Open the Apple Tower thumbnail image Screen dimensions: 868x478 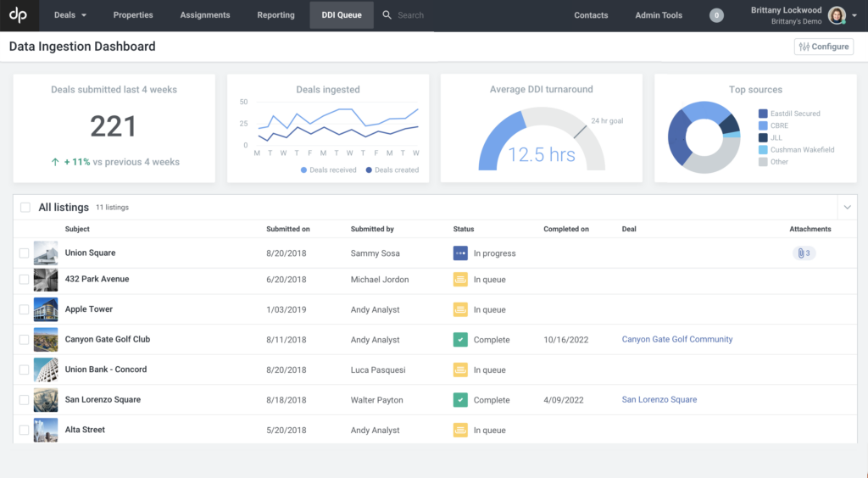coord(46,309)
